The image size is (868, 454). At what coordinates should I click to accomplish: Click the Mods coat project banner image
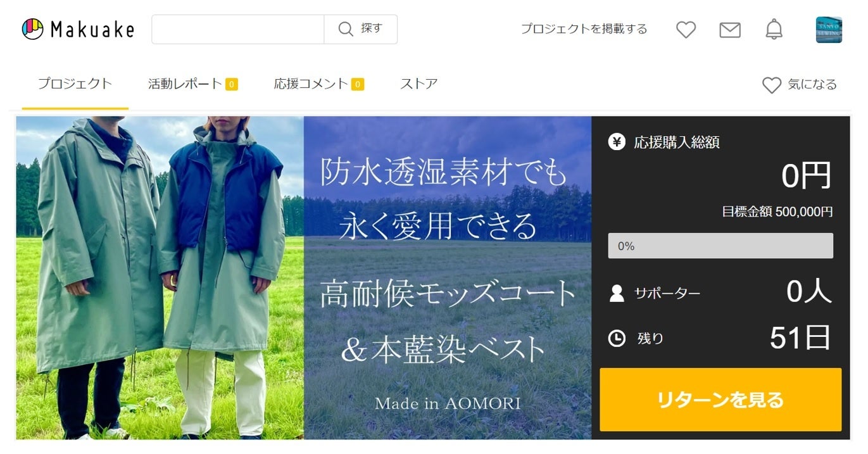click(x=304, y=277)
